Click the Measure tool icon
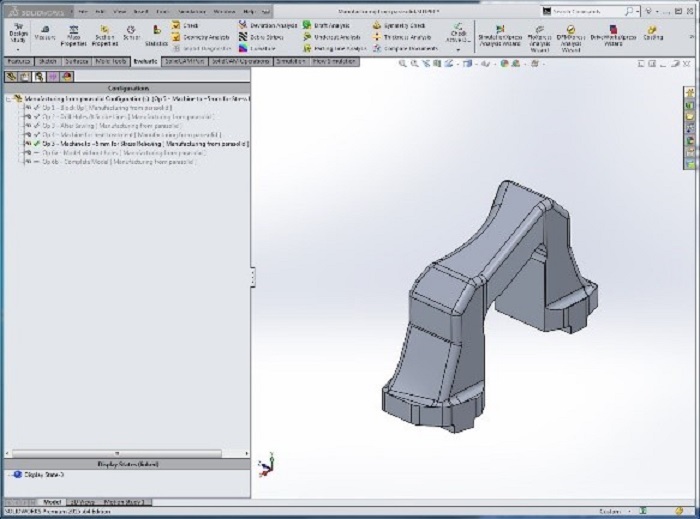Screen dimensions: 700x519 pyautogui.click(x=44, y=31)
